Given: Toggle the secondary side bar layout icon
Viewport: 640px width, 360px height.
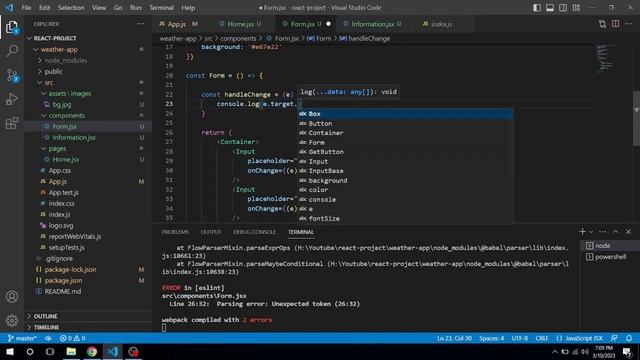Looking at the screenshot, I should coord(563,8).
